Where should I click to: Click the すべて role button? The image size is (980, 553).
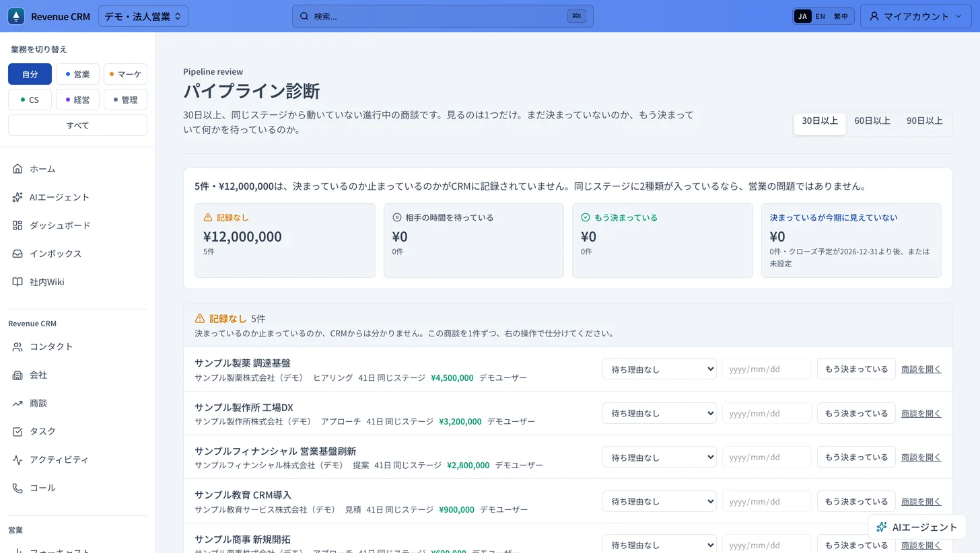coord(77,125)
